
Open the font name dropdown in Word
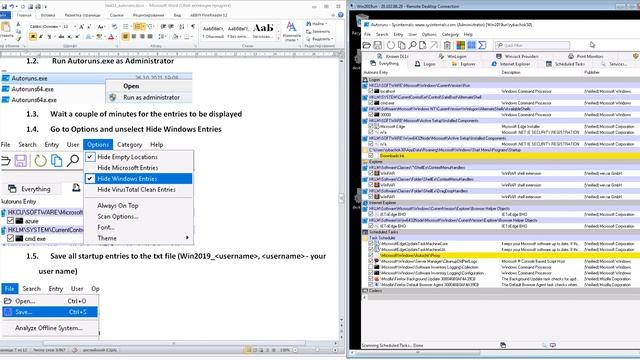pyautogui.click(x=60, y=27)
